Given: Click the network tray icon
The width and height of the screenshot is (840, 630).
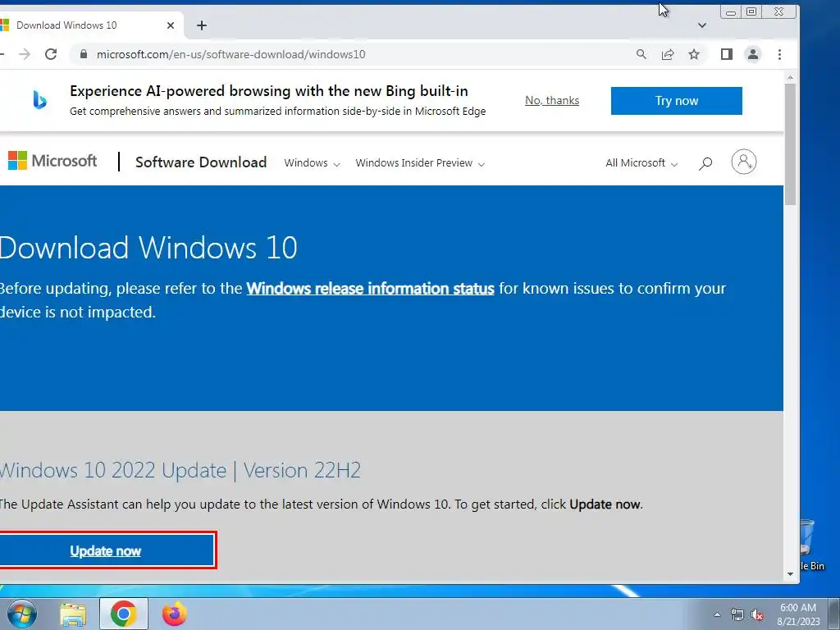Looking at the screenshot, I should pos(737,614).
